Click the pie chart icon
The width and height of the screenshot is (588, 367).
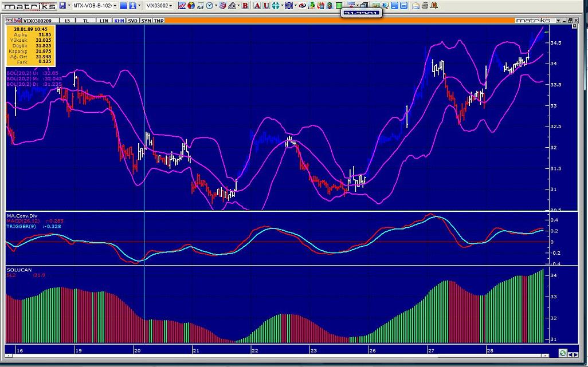point(191,6)
